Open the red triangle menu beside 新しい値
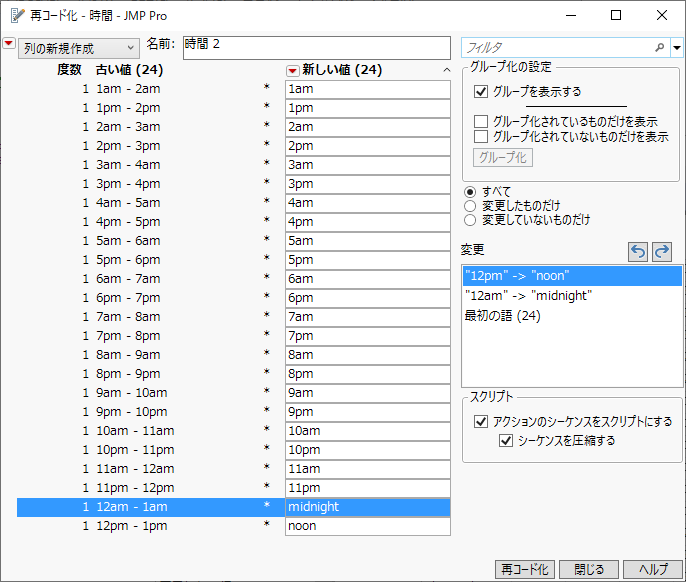686x582 pixels. point(292,71)
